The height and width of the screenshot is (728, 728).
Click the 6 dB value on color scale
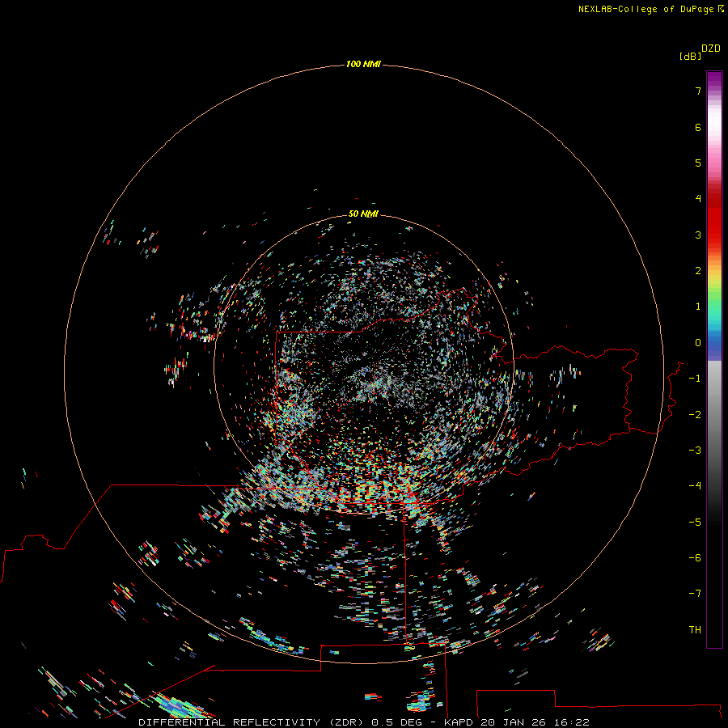coord(698,127)
